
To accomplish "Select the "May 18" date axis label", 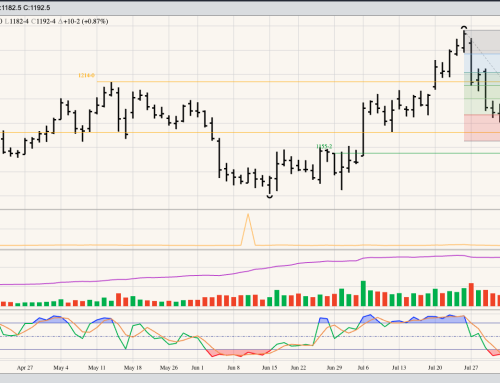I will (133, 368).
